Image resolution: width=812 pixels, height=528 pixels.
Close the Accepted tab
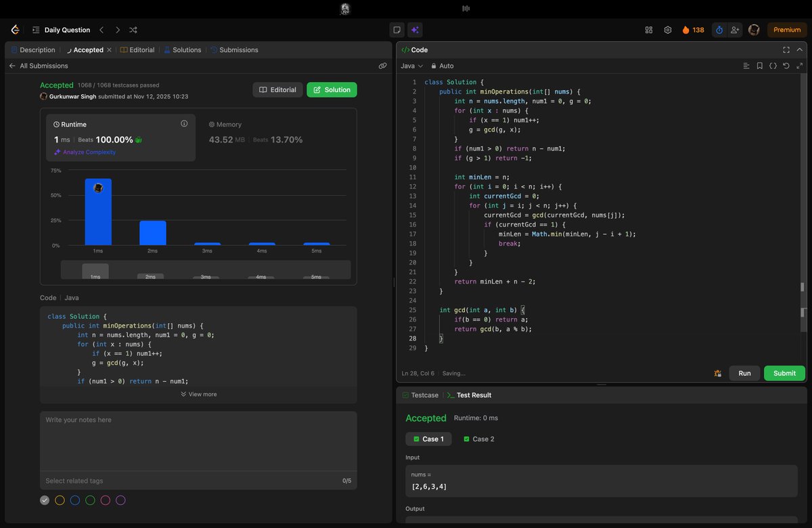109,50
